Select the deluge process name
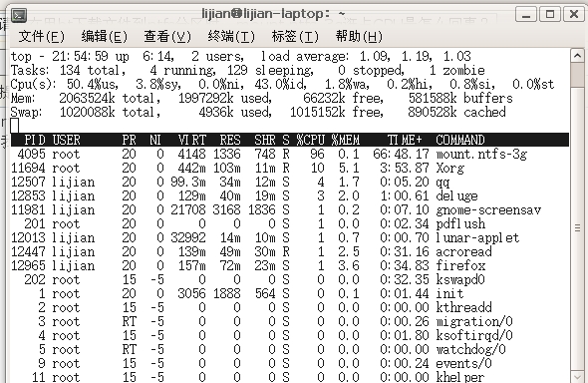The height and width of the screenshot is (383, 588). (456, 196)
